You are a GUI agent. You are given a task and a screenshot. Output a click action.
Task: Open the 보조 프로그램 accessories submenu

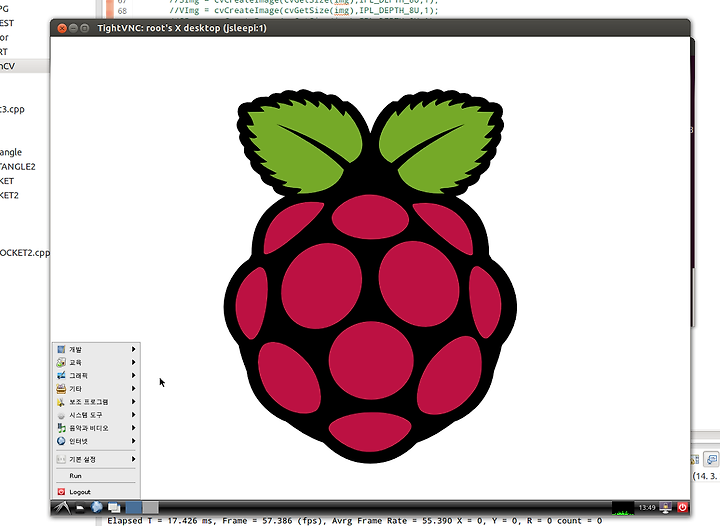(96, 402)
